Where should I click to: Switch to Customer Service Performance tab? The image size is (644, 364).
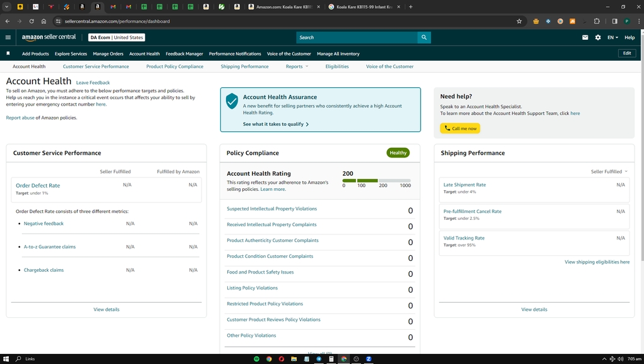tap(96, 66)
